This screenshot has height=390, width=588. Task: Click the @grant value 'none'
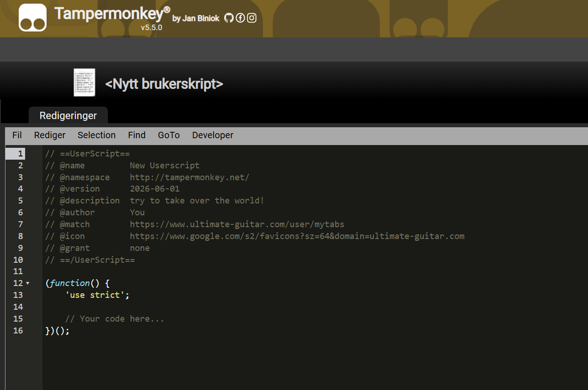pyautogui.click(x=140, y=248)
